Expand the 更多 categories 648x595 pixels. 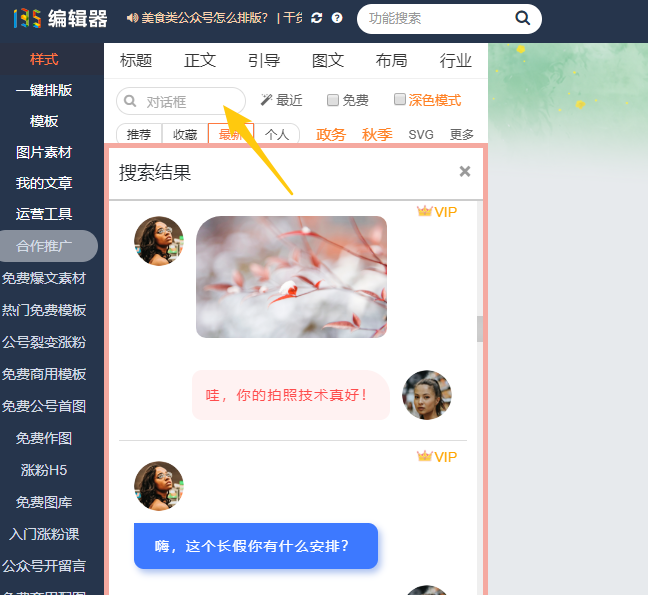(462, 134)
